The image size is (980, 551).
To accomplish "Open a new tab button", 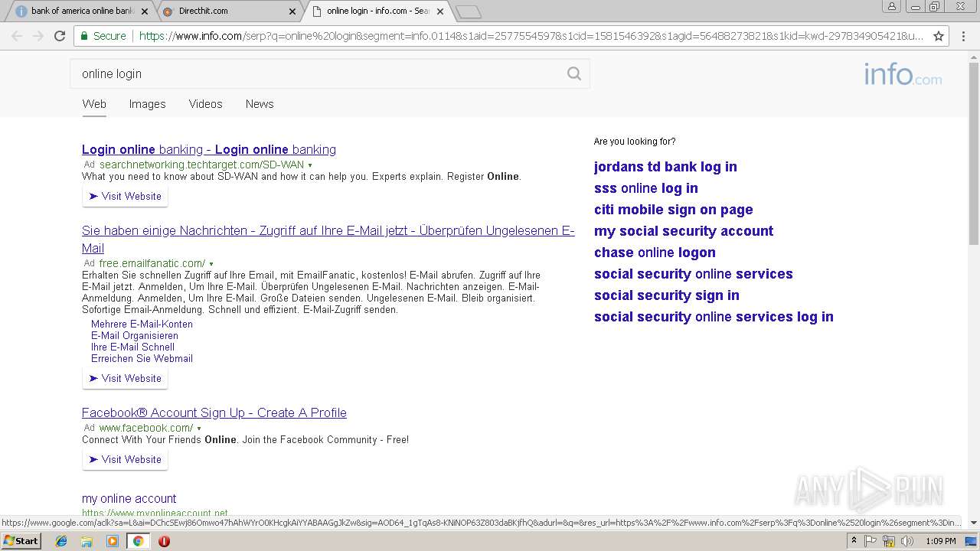I will click(x=468, y=11).
